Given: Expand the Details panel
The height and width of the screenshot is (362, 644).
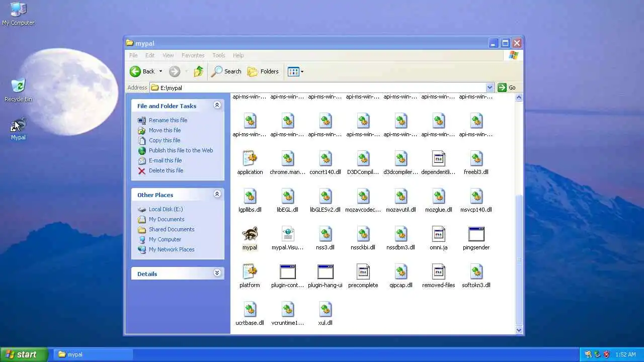Looking at the screenshot, I should pos(217,273).
